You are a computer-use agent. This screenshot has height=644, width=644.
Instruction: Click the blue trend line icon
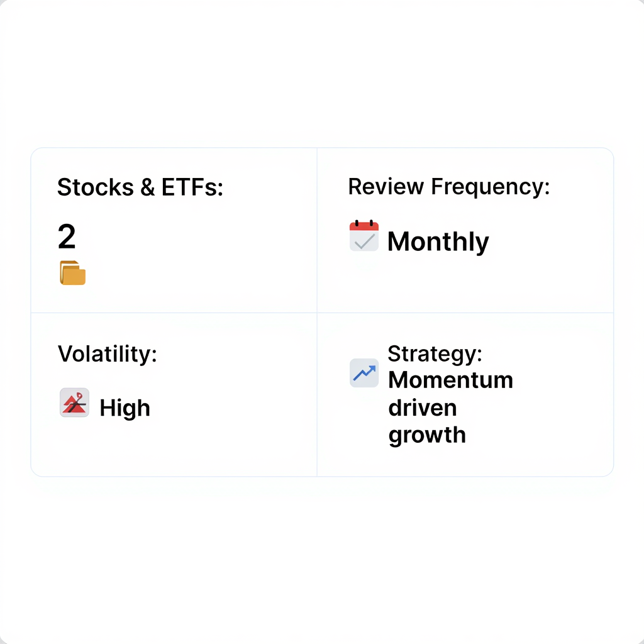click(x=364, y=373)
